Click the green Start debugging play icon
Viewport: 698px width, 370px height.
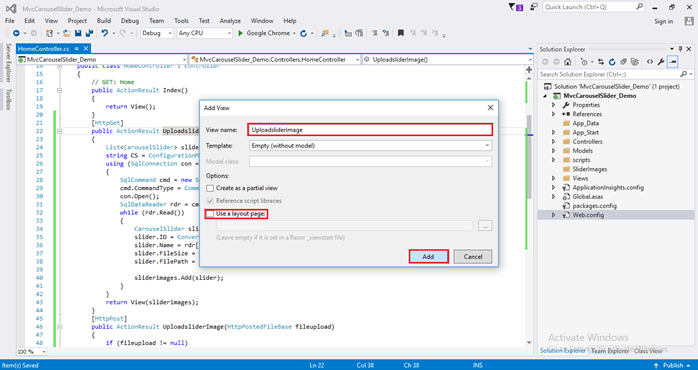[x=240, y=33]
